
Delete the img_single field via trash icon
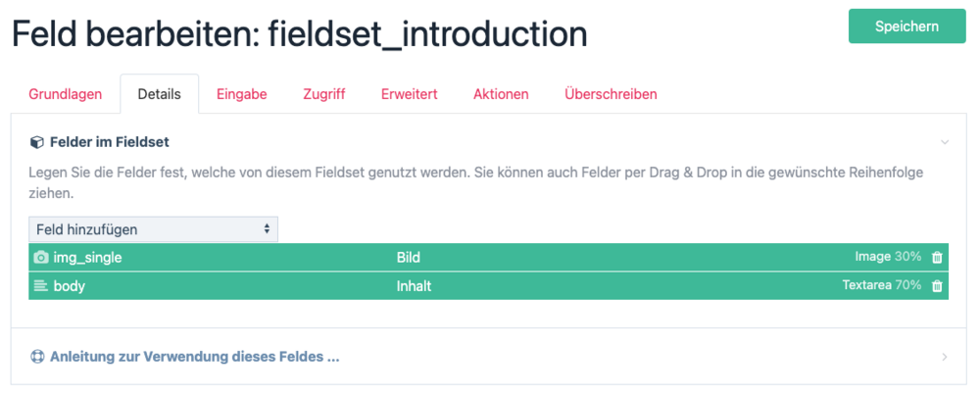click(937, 258)
